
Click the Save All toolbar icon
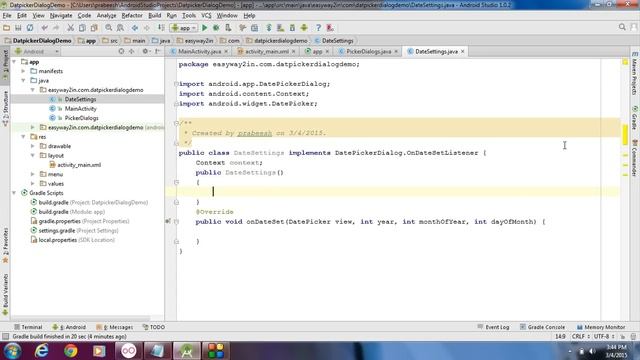18,28
